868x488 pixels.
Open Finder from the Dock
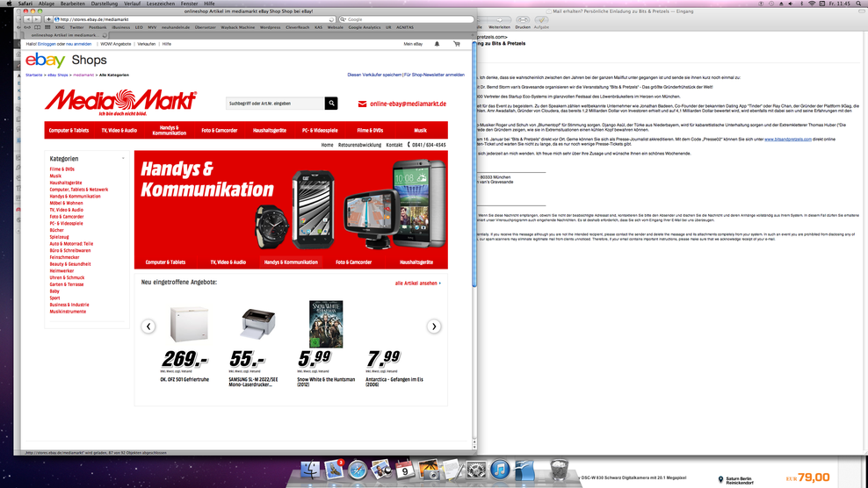point(310,470)
